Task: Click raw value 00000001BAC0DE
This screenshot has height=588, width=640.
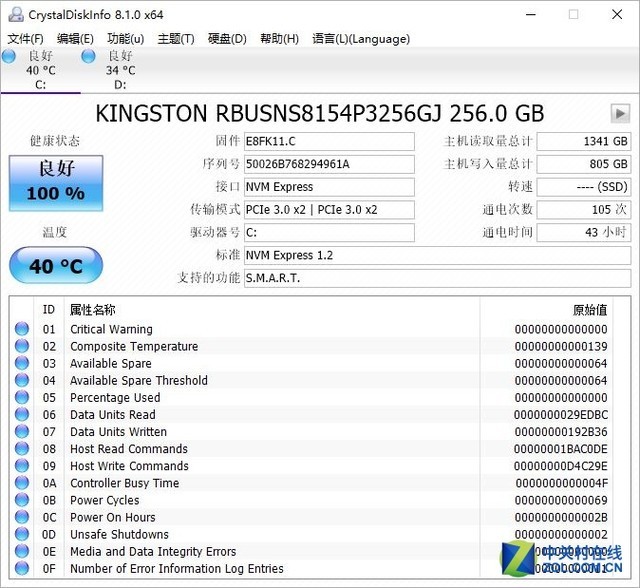Action: point(561,449)
